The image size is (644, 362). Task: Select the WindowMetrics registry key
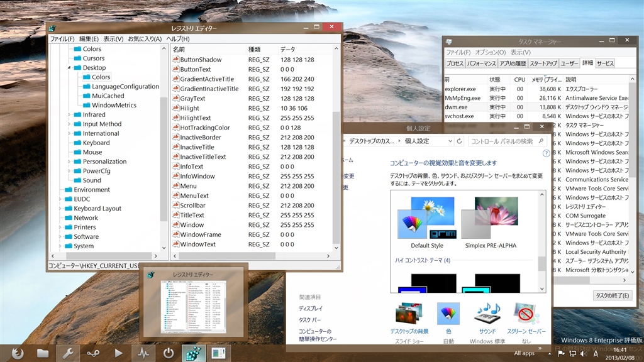[x=113, y=105]
